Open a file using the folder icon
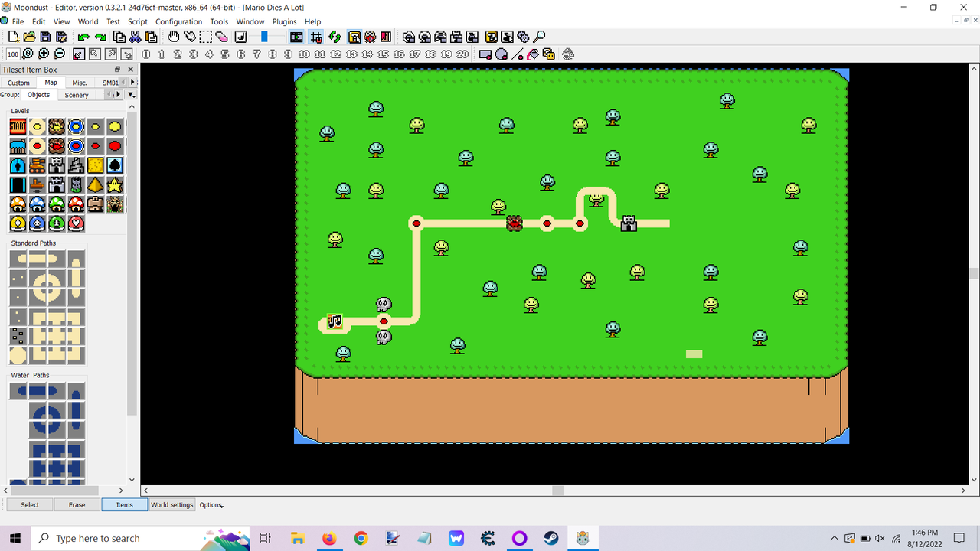 click(29, 37)
